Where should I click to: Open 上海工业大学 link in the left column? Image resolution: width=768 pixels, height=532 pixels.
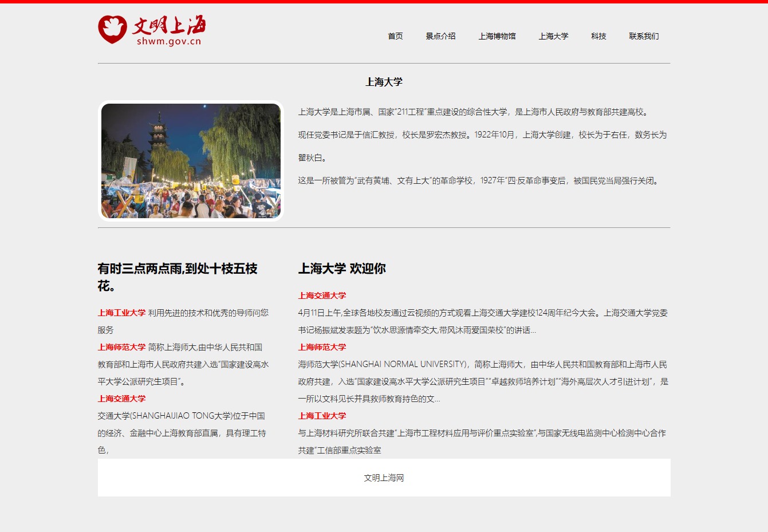[121, 313]
